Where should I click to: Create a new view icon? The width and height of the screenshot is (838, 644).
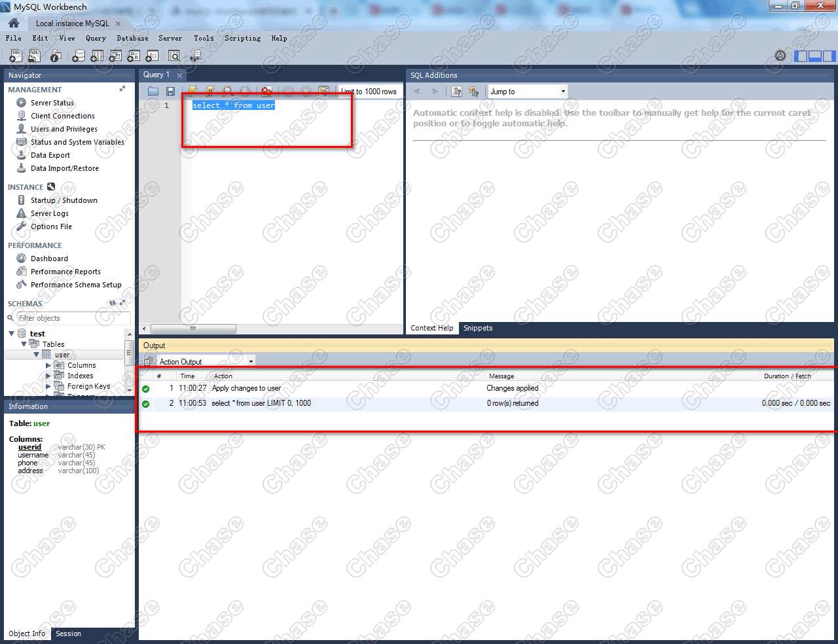[115, 56]
